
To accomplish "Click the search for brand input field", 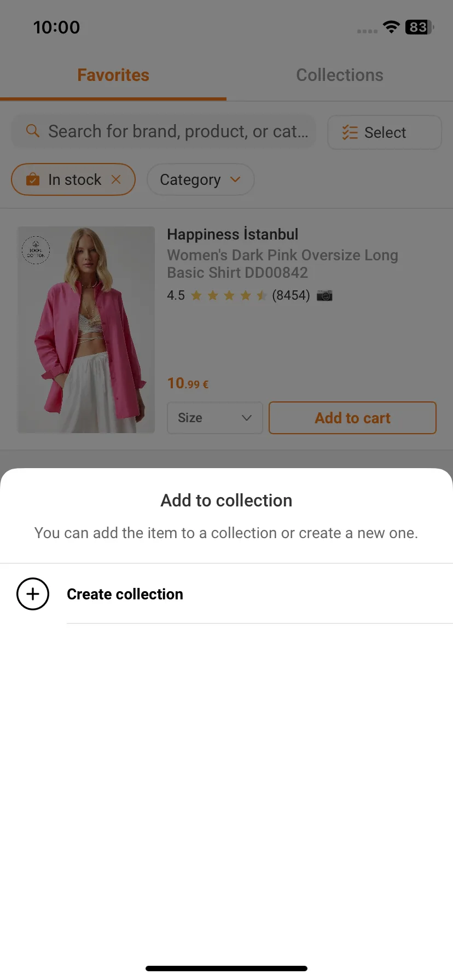I will pyautogui.click(x=164, y=131).
